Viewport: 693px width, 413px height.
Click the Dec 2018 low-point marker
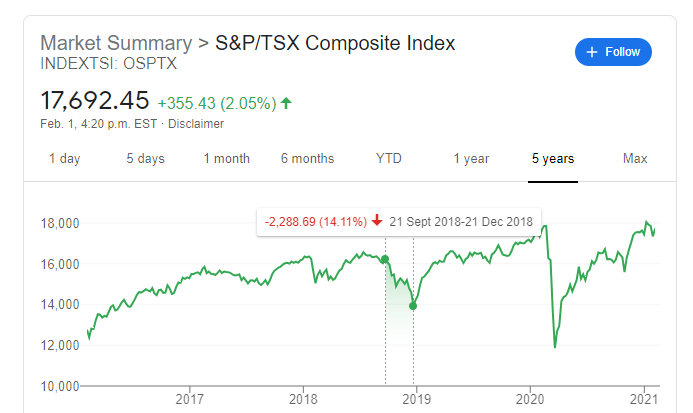[413, 305]
